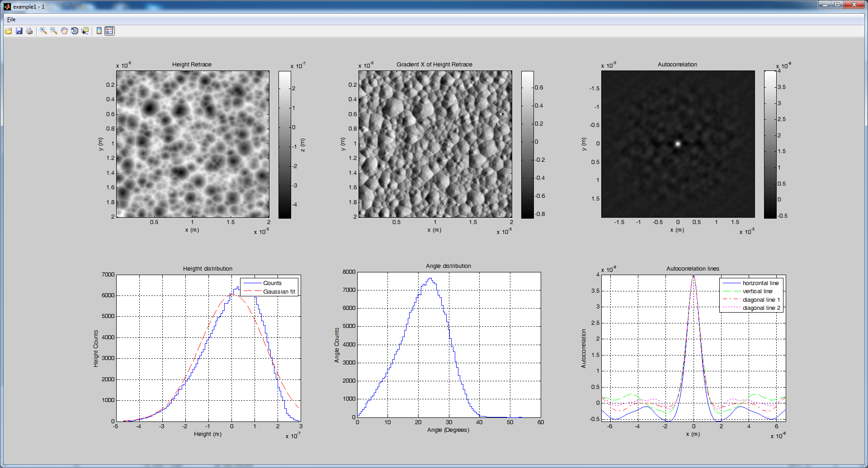The height and width of the screenshot is (468, 868).
Task: Save the figure with the floppy disk icon
Action: click(x=19, y=31)
